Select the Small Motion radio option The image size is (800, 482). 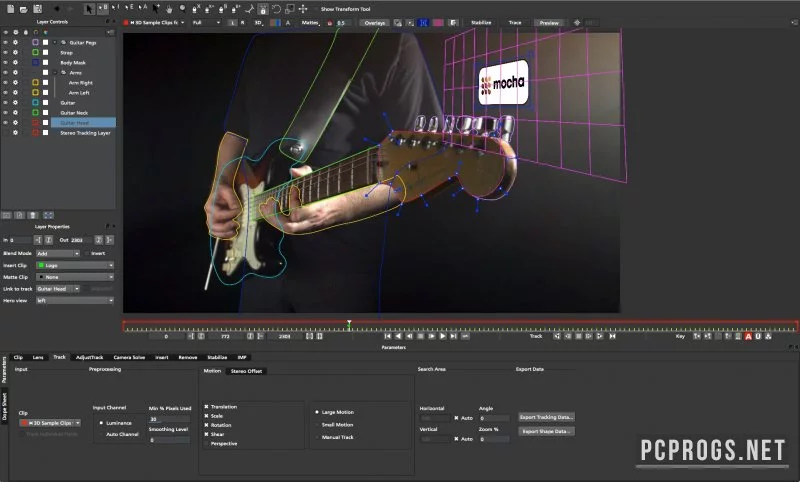pos(317,424)
